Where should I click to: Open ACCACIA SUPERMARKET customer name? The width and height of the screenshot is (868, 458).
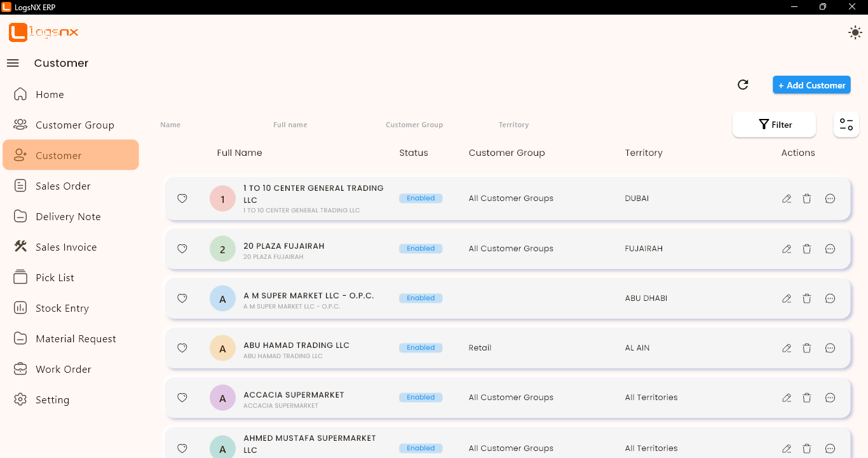click(294, 395)
